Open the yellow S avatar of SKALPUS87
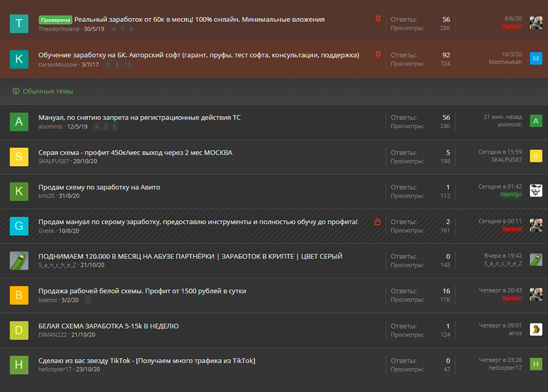Screen dimensions: 548x392 pos(19,157)
